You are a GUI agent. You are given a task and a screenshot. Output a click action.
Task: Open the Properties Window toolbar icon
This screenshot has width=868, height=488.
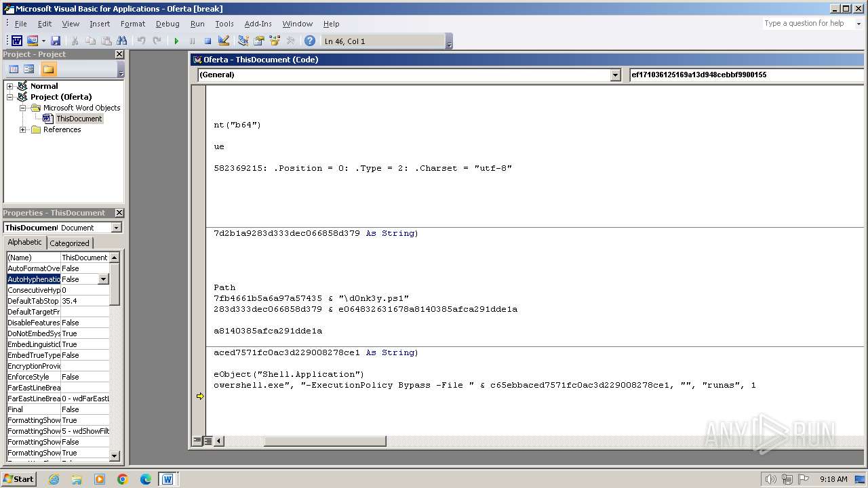tap(259, 41)
